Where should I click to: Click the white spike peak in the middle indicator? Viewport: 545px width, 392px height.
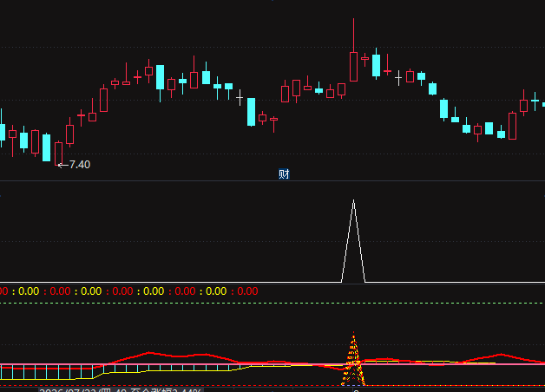[353, 201]
